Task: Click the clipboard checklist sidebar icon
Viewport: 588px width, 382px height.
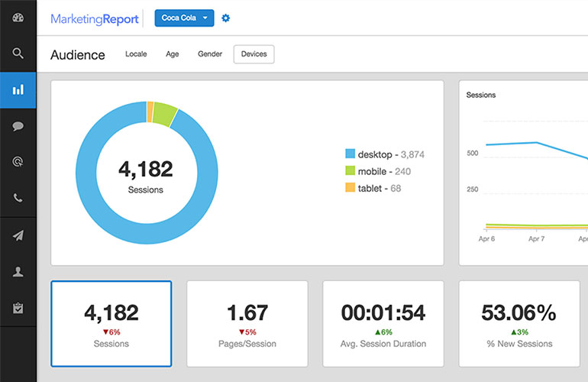Action: (18, 308)
